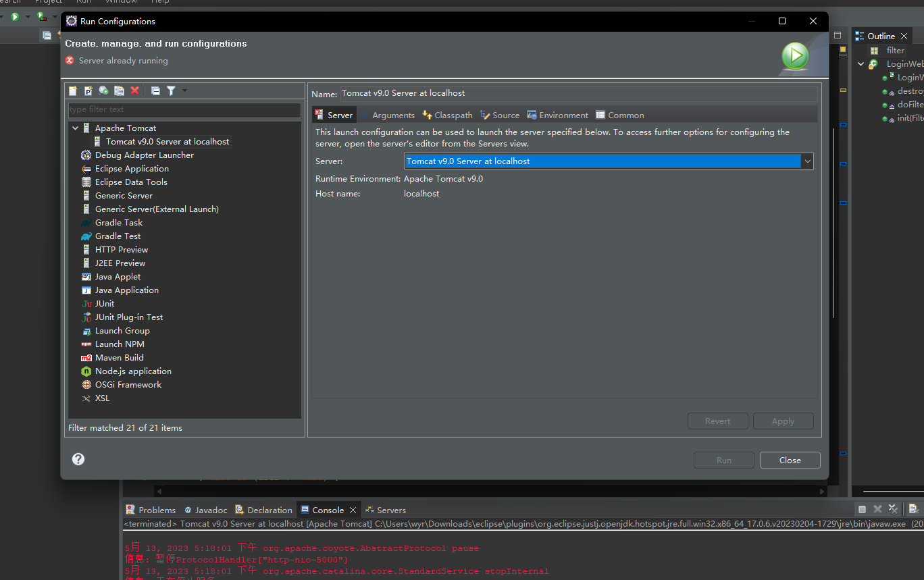Viewport: 924px width, 580px height.
Task: Collapse the LoginWeb node in Outline
Action: (x=861, y=64)
